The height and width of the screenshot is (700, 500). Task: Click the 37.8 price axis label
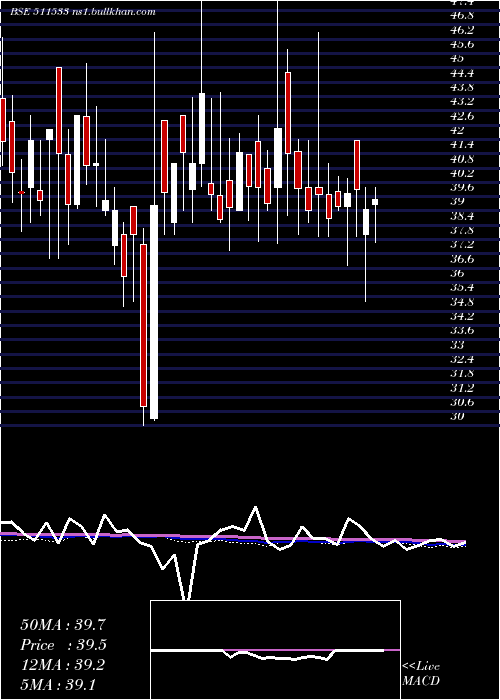[x=462, y=230]
